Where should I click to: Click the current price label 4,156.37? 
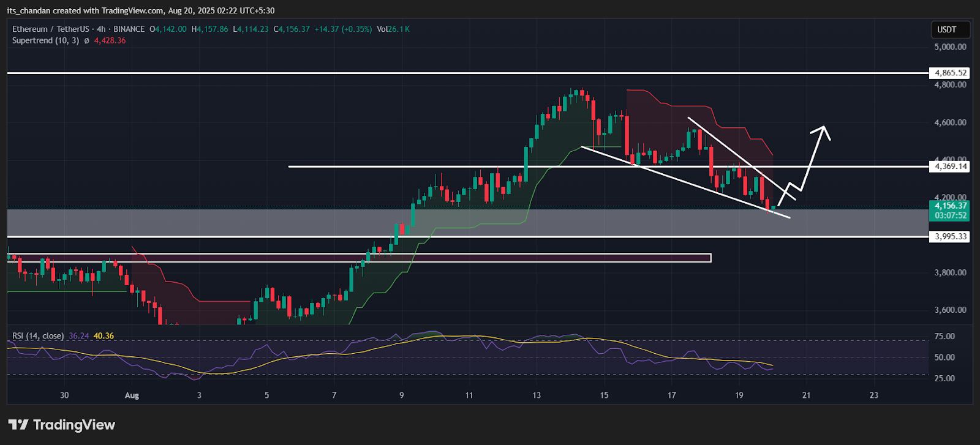coord(951,206)
